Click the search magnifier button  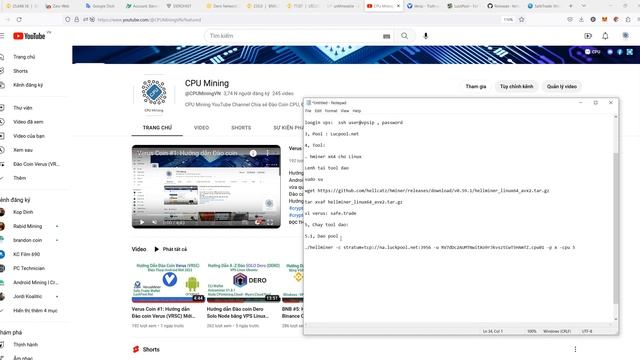tap(404, 36)
